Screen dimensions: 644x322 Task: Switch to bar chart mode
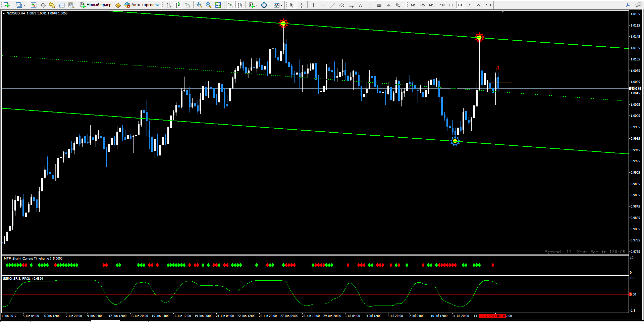169,5
